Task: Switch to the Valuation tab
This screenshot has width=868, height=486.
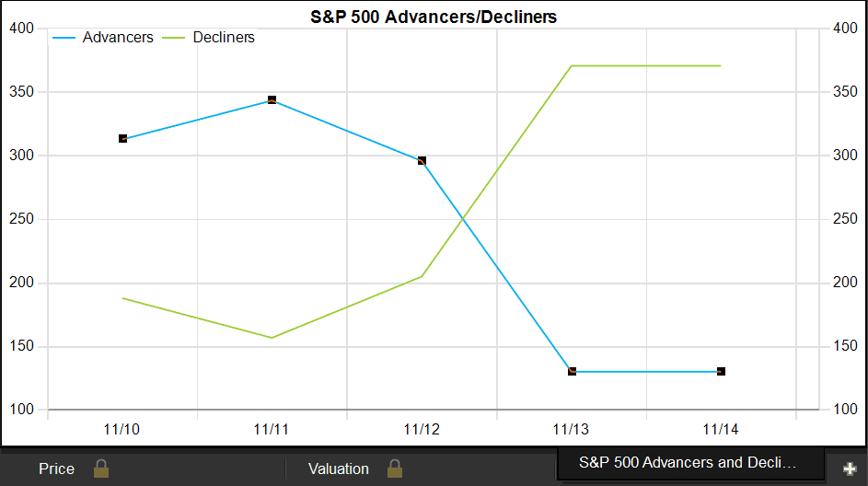Action: click(339, 469)
